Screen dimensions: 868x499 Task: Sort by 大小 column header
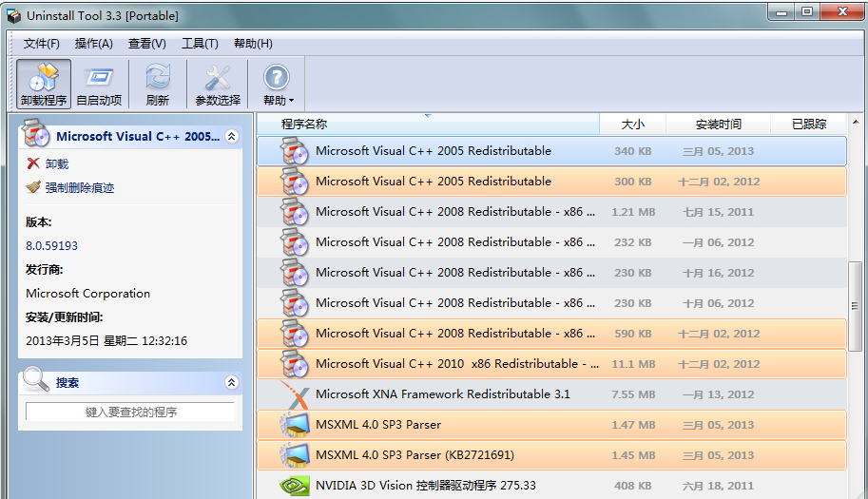tap(633, 124)
